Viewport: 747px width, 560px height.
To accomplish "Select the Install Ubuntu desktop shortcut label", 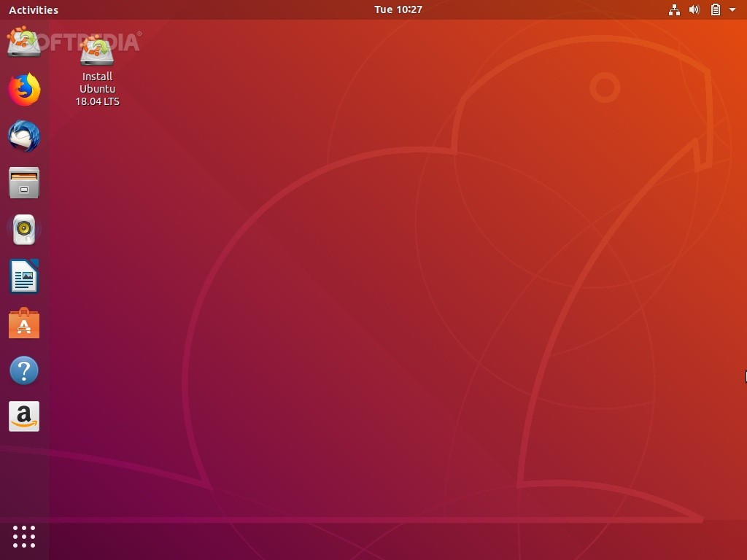I will click(96, 88).
